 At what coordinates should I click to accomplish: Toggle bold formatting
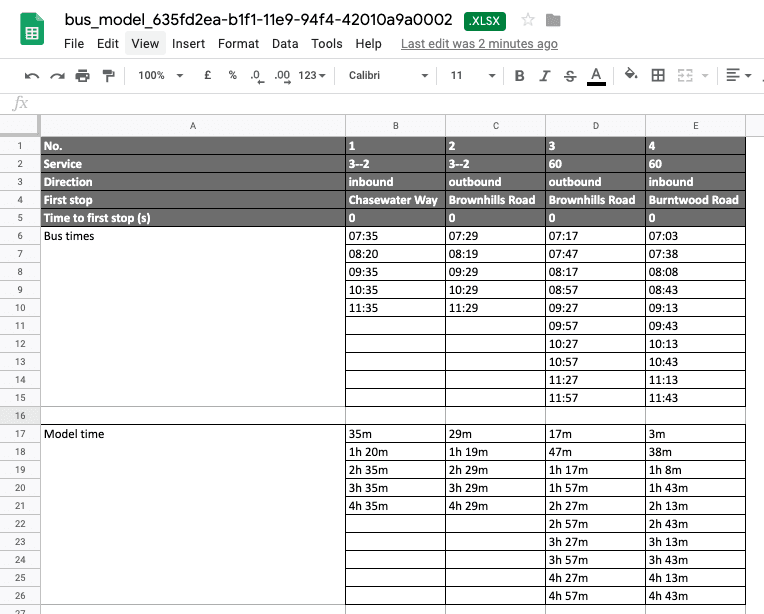point(519,76)
